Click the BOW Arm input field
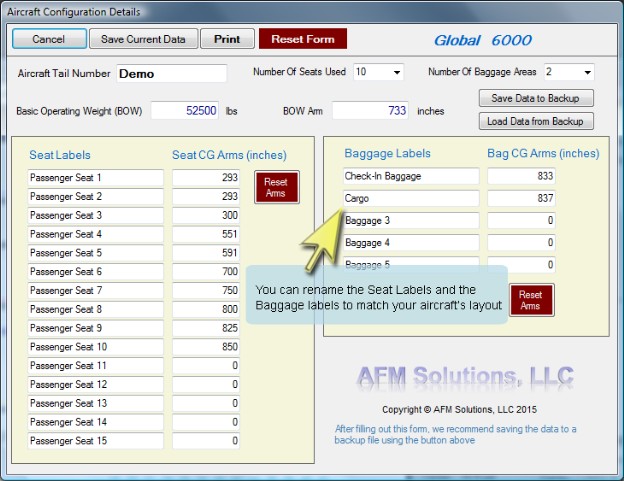The height and width of the screenshot is (481, 624). (370, 110)
